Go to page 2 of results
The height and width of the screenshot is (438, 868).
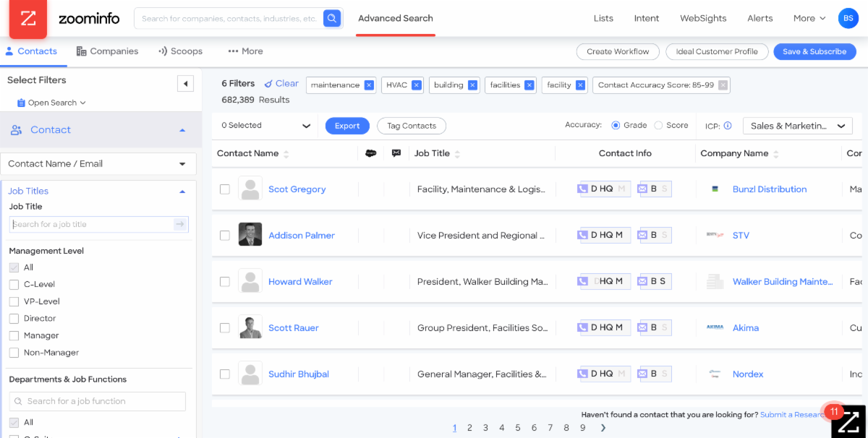(469, 428)
